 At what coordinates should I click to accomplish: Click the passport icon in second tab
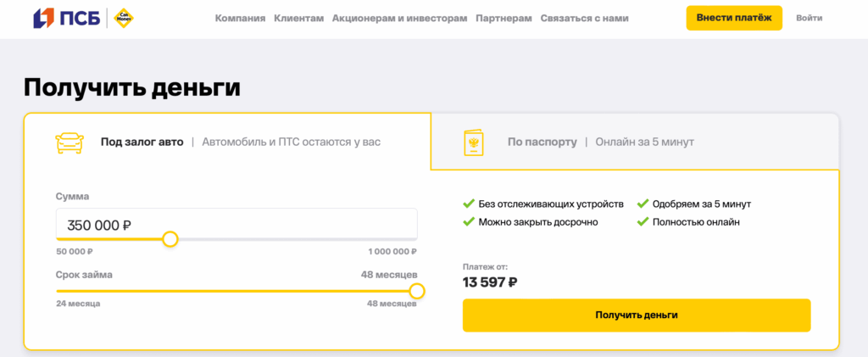[x=473, y=142]
